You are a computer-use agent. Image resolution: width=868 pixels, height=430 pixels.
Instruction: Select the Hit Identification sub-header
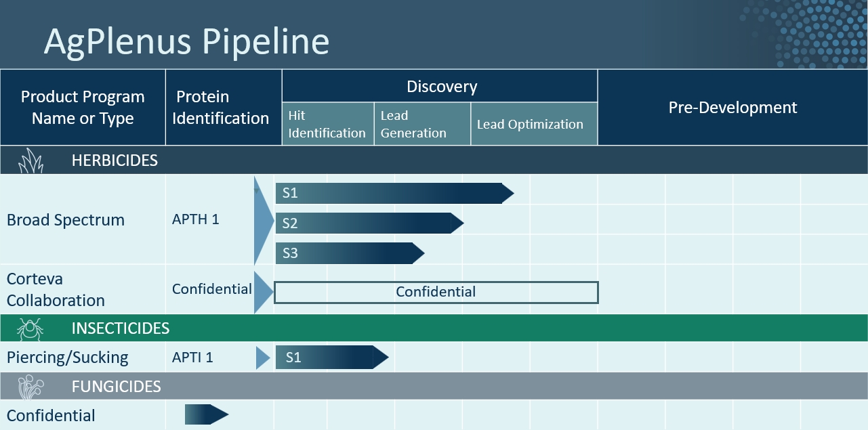click(327, 124)
